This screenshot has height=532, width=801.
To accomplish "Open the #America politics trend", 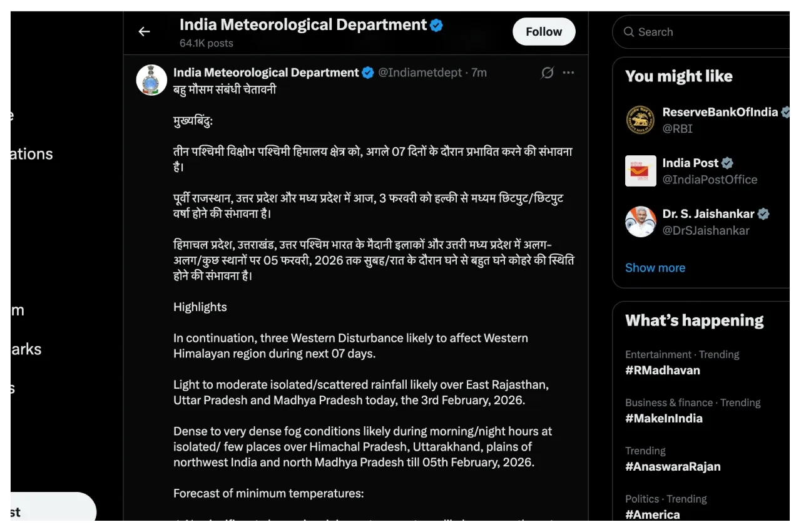I will click(x=653, y=514).
